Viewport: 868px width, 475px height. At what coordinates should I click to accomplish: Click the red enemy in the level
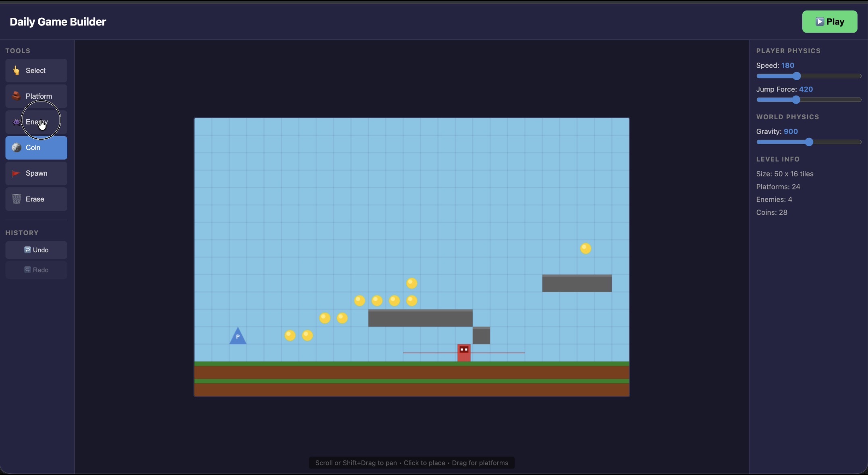pyautogui.click(x=464, y=352)
